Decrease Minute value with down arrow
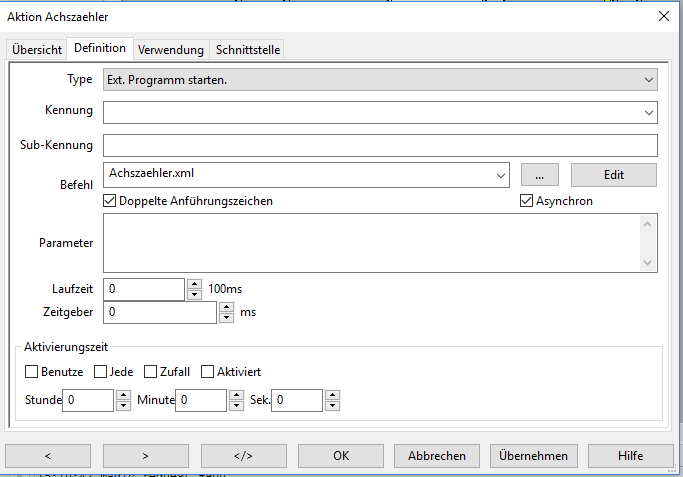Viewport: 683px width, 477px height. click(x=236, y=406)
